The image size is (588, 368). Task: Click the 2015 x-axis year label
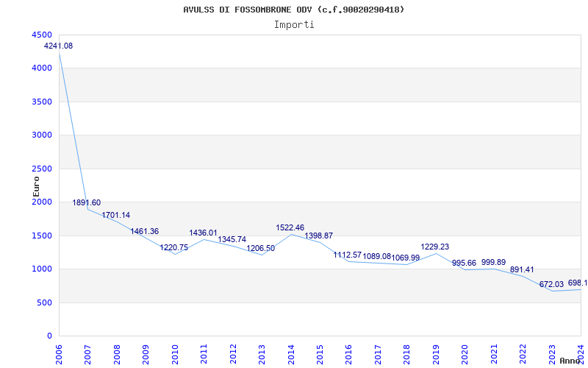tap(320, 355)
